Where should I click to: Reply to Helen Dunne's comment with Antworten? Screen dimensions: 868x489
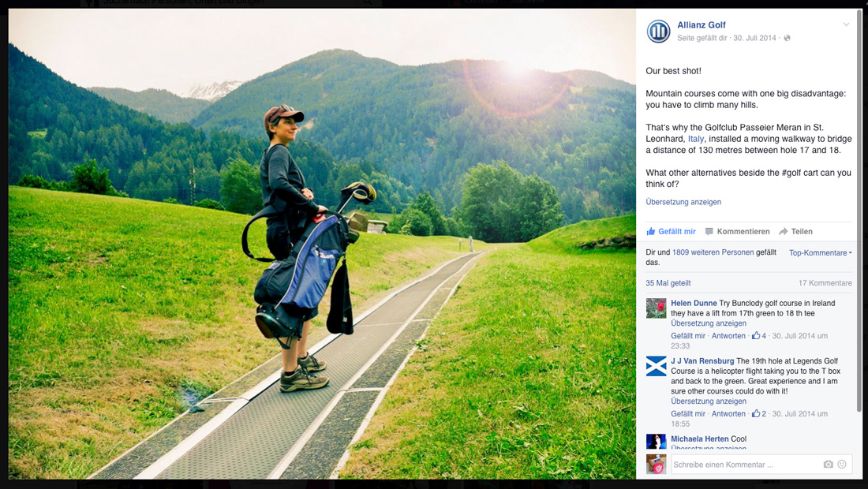coord(728,336)
